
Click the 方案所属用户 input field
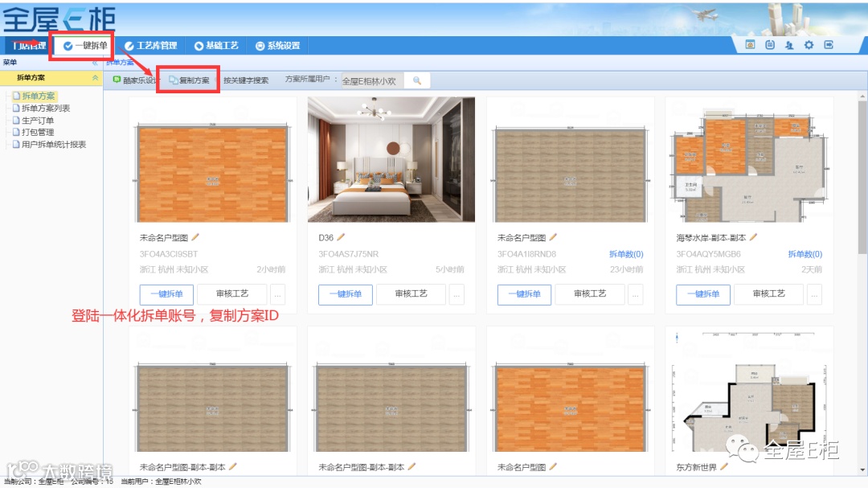(373, 81)
